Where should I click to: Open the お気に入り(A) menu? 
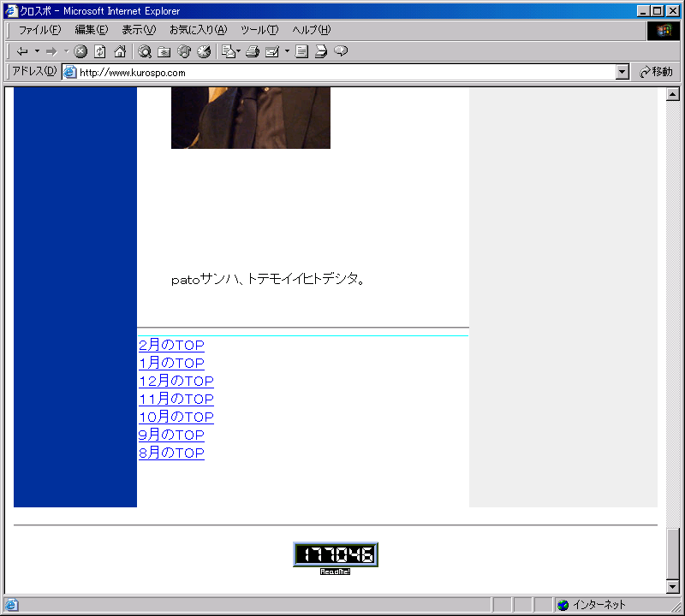(x=199, y=30)
